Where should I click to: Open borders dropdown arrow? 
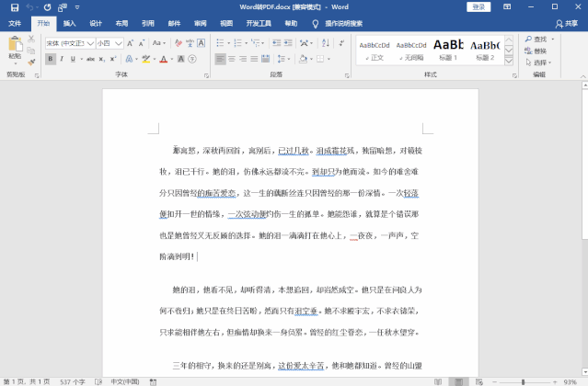(x=329, y=59)
